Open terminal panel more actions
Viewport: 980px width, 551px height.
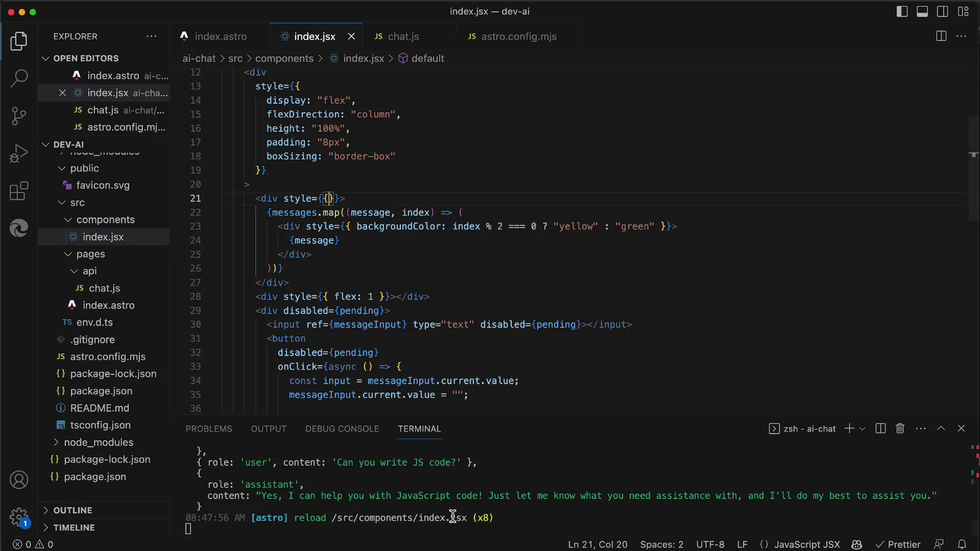point(921,428)
